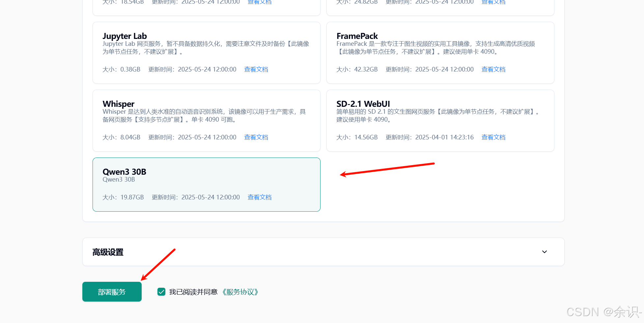Uncheck the 我已阅读并同意 agreement checkbox

point(161,292)
